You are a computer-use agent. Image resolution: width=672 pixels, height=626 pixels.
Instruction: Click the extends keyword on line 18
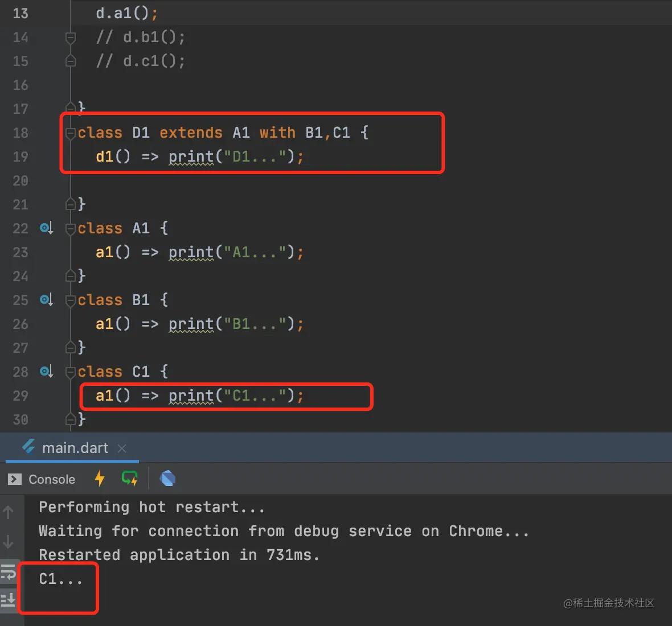191,133
